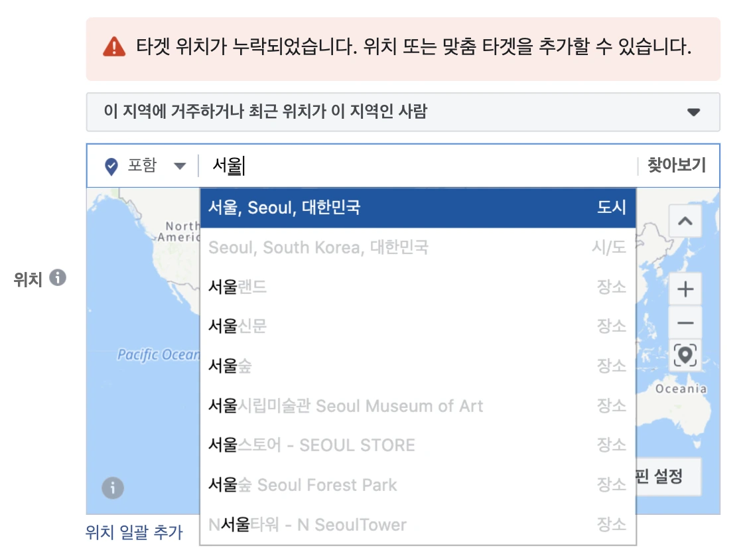747x560 pixels.
Task: Click the location pin icon beside 포함
Action: (x=111, y=167)
